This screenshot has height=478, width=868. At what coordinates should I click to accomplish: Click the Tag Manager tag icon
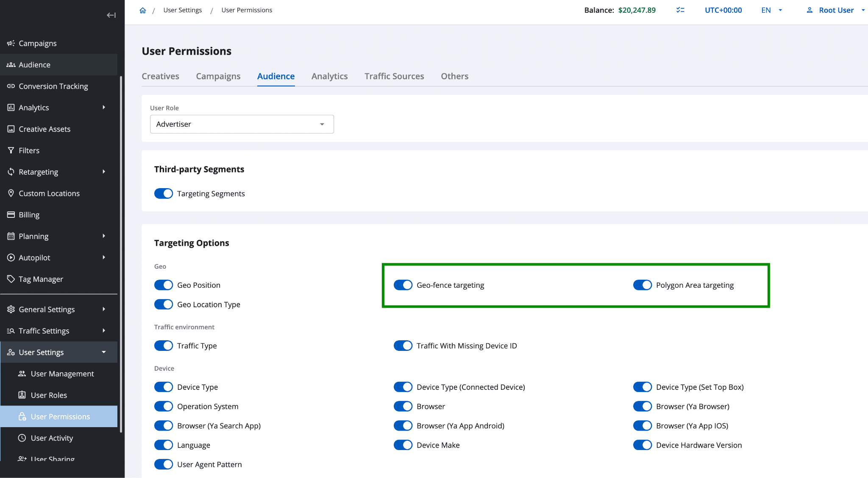pos(11,279)
